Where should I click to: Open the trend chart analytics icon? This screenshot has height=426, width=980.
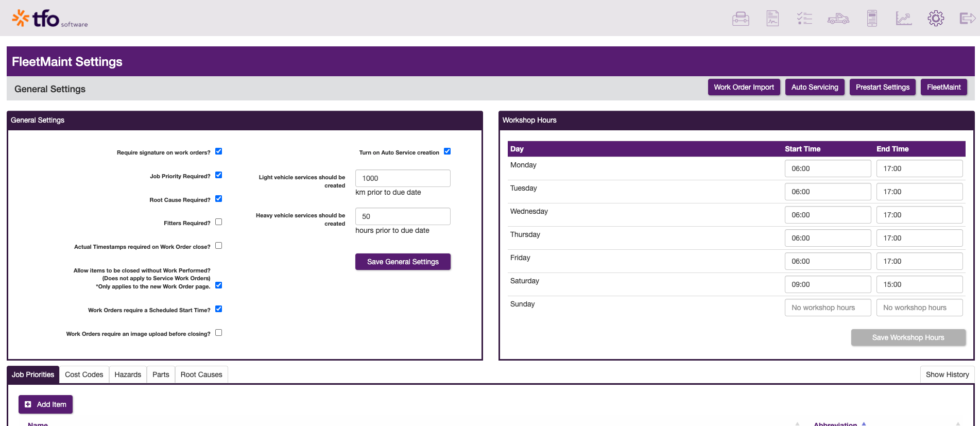904,19
